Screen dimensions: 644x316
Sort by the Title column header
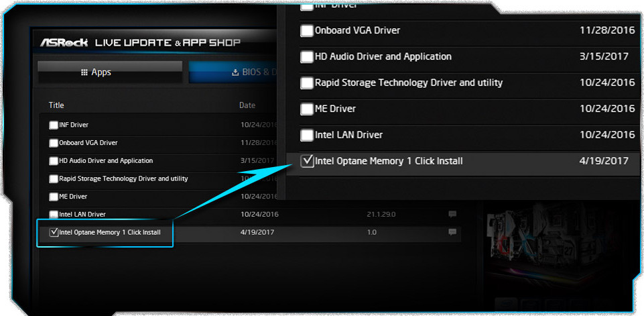tap(56, 105)
